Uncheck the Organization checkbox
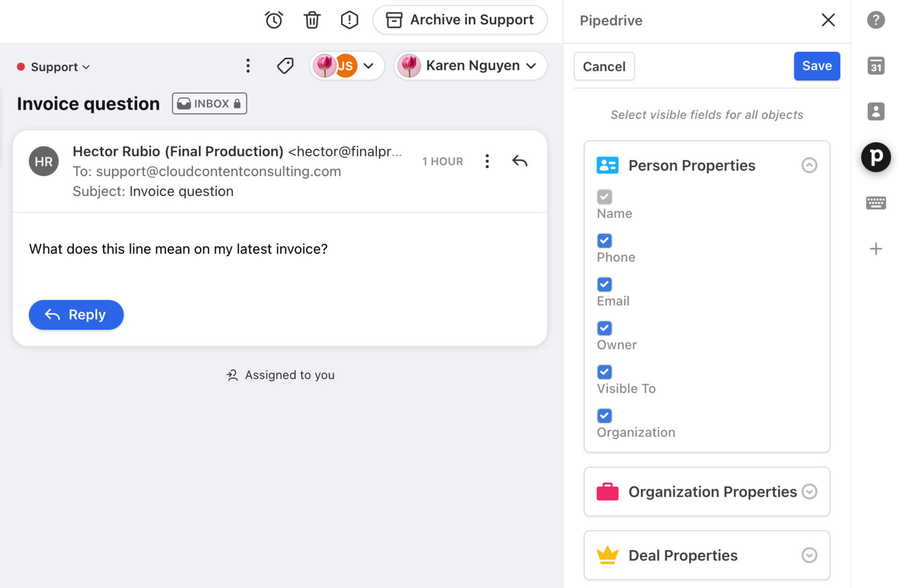Screen dimensions: 898x588 point(604,416)
